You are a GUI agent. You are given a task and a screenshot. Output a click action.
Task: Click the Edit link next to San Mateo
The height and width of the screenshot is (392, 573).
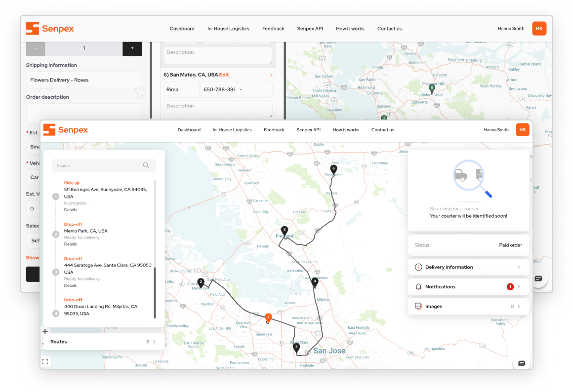click(x=224, y=75)
